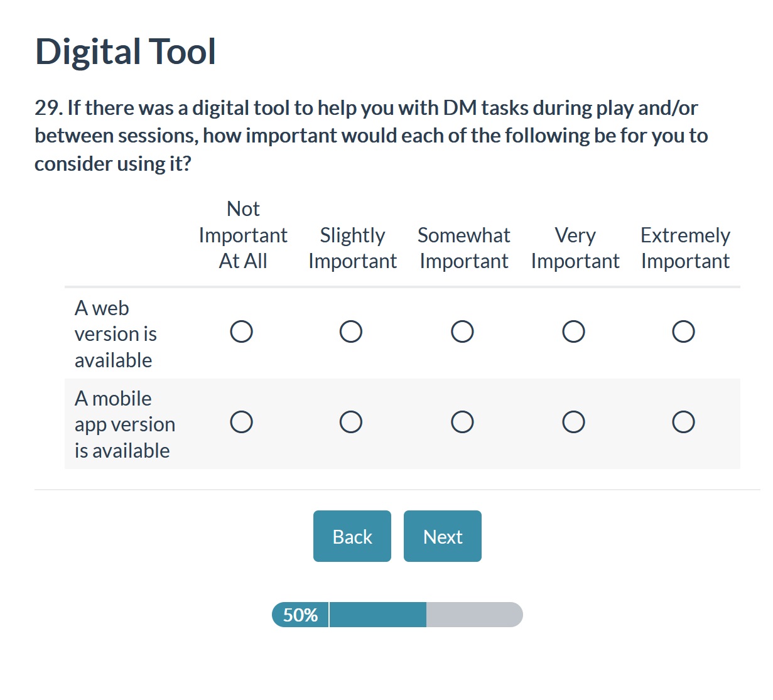Select Not Important At All for mobile app

pos(242,422)
